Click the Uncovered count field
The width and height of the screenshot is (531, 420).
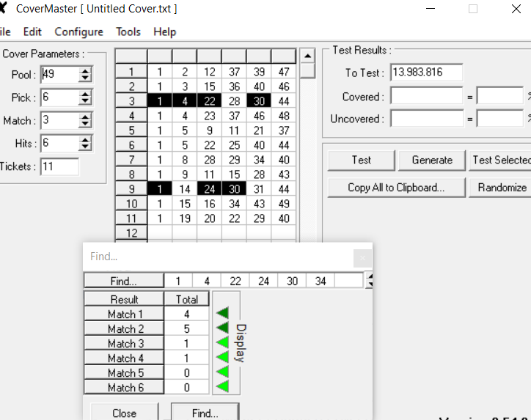click(426, 119)
